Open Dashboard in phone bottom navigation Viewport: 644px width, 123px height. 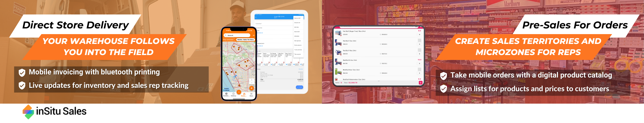[226, 95]
